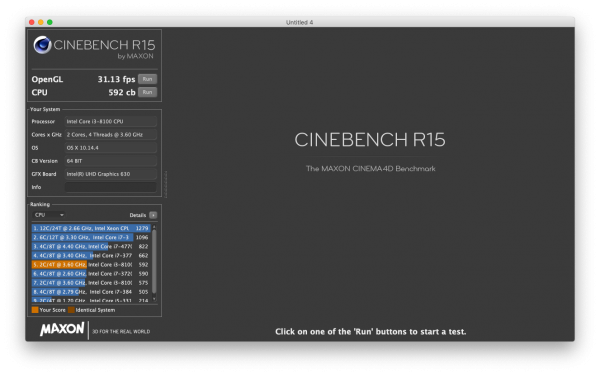Click the Cinebench logo sphere icon
Image resolution: width=600 pixels, height=375 pixels.
tap(42, 45)
